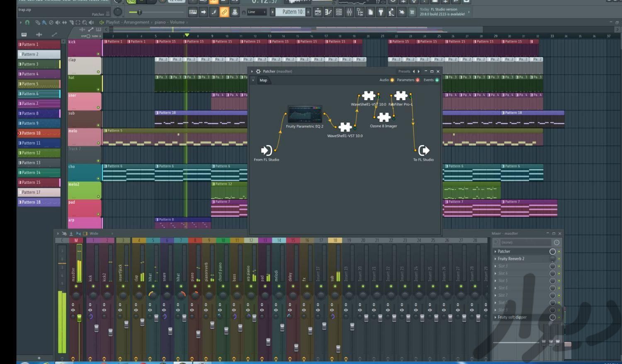Click the plus icon beside Pattern 10 selector
Image resolution: width=622 pixels, height=364 pixels.
(308, 12)
